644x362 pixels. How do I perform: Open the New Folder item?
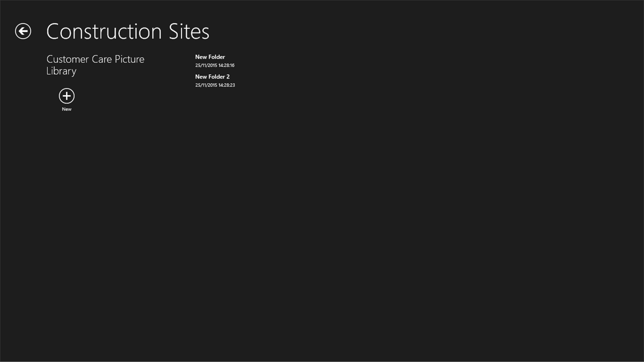point(210,57)
